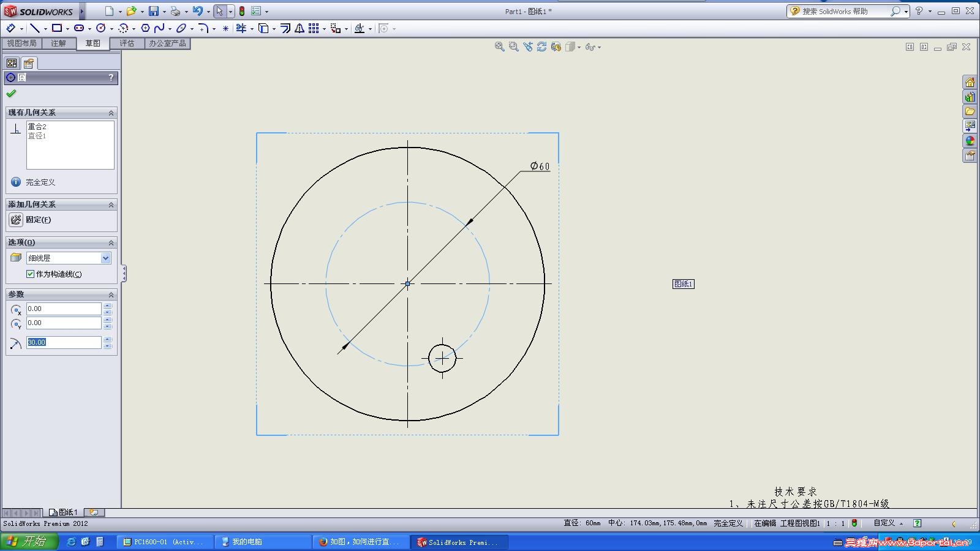
Task: Open the SolidWorks Help question mark button
Action: [919, 11]
